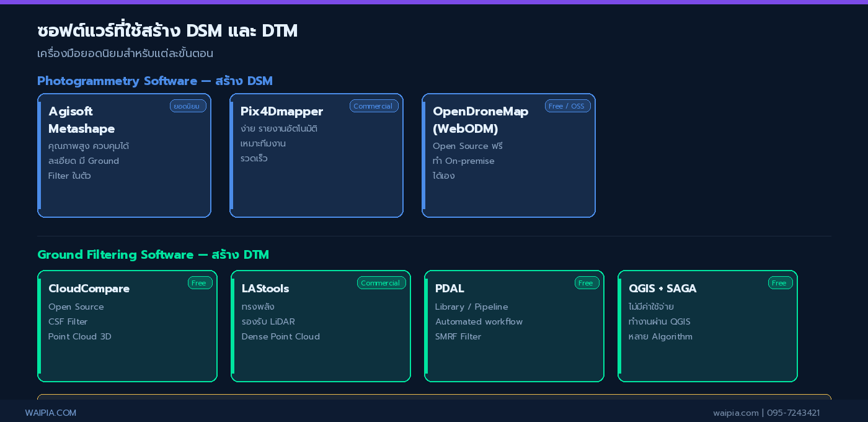868x422 pixels.
Task: Click the Free badge on CloudCompare card
Action: coord(200,283)
